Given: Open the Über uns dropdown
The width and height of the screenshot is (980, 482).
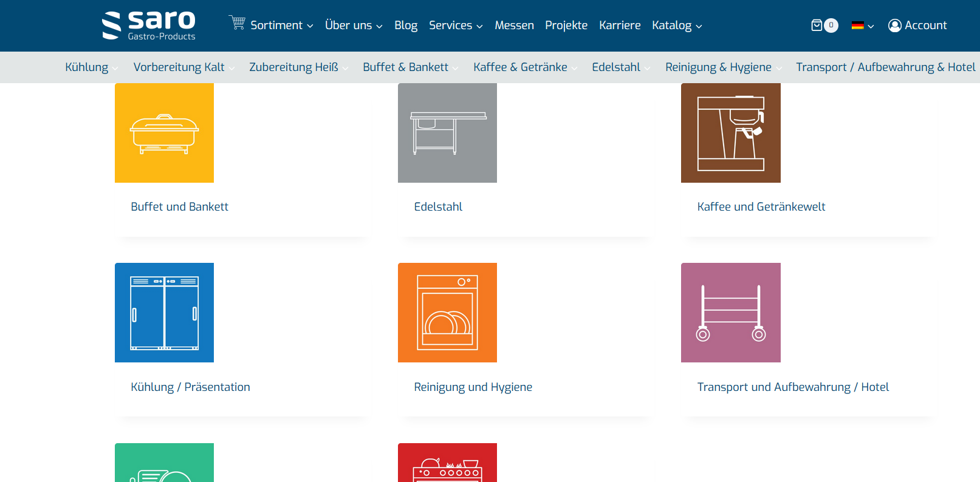Looking at the screenshot, I should 354,25.
